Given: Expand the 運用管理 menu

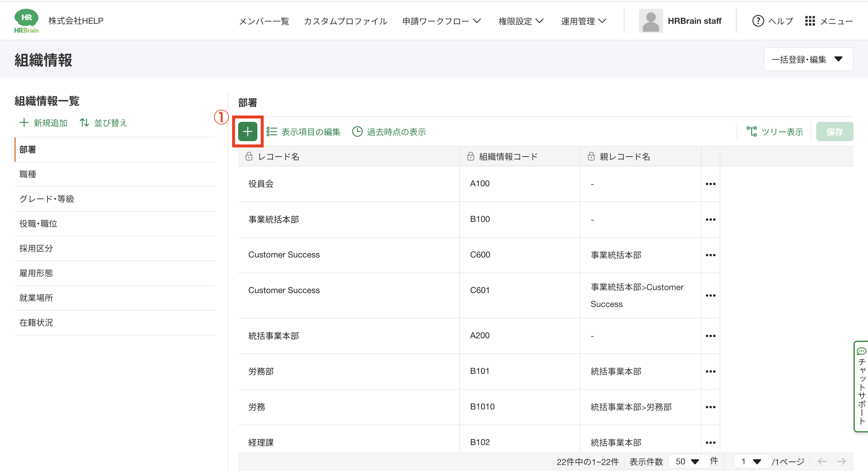Looking at the screenshot, I should tap(583, 21).
